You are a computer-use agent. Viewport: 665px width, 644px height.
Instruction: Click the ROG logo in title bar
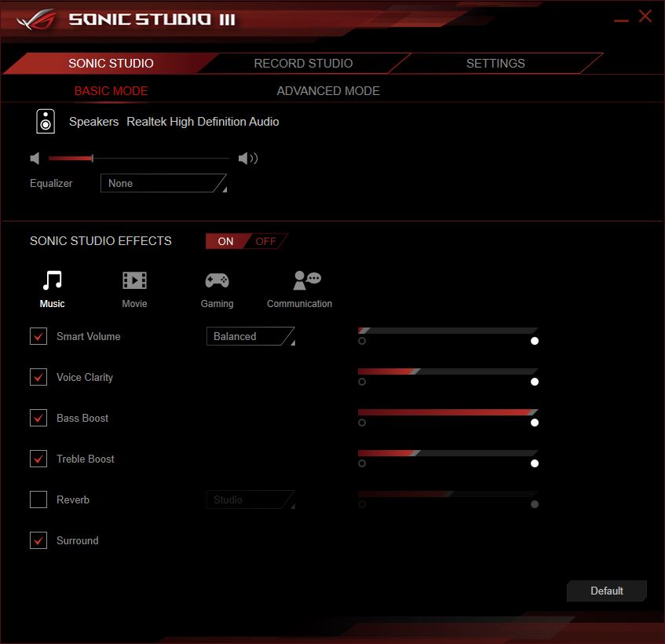(x=36, y=19)
